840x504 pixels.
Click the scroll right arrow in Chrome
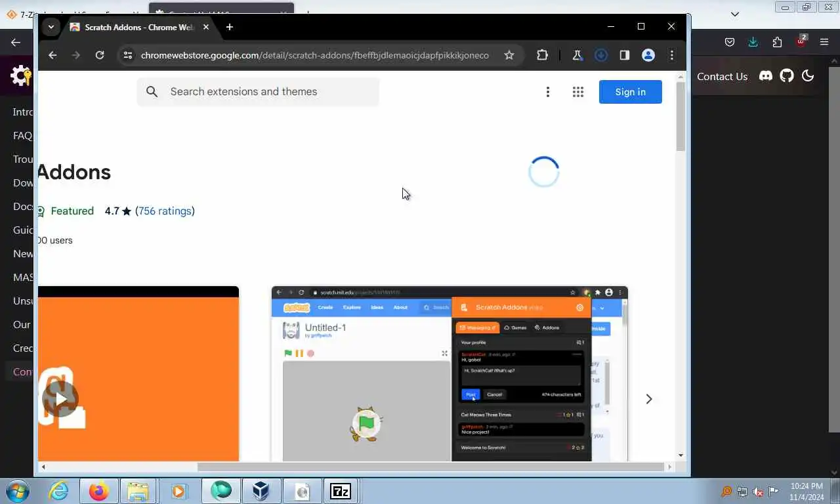tap(669, 467)
